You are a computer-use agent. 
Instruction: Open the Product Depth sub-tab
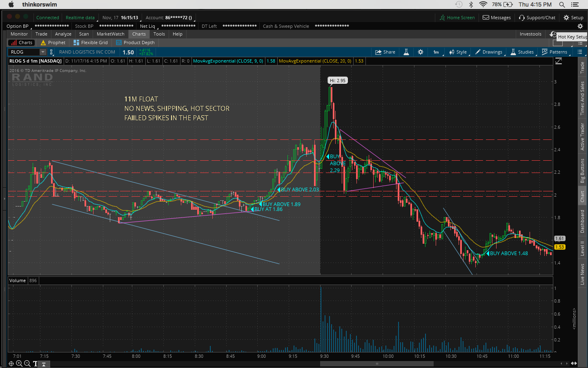[136, 43]
